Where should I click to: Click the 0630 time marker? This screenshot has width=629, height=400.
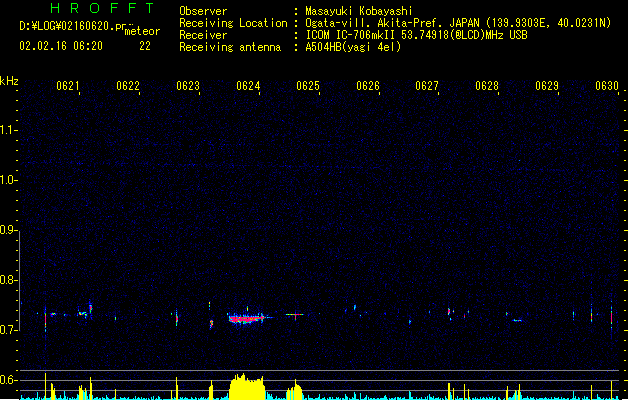607,86
